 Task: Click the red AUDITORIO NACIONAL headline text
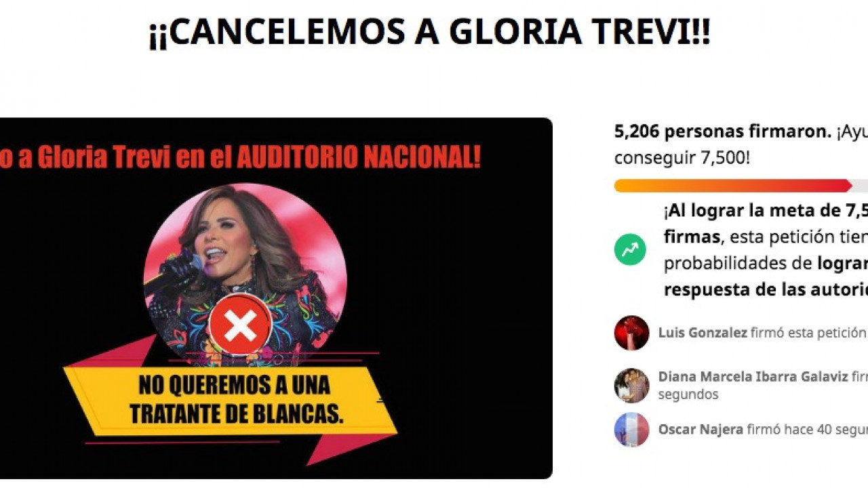pyautogui.click(x=358, y=157)
